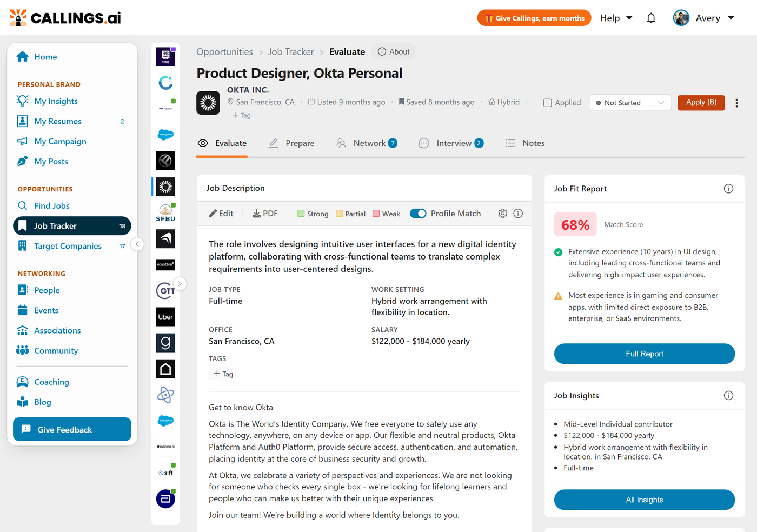Open Avery's profile avatar
757x532 pixels.
[681, 18]
